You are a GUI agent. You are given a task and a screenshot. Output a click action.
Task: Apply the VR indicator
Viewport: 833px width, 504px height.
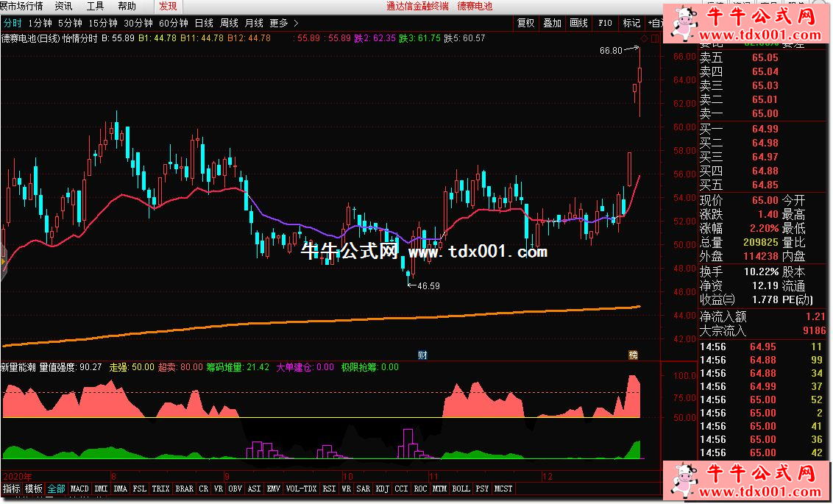[219, 489]
